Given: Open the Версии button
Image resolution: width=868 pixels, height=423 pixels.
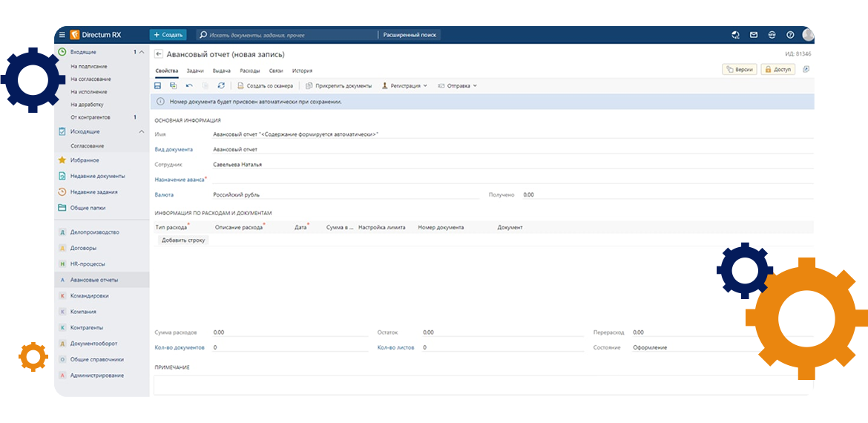Looking at the screenshot, I should point(739,69).
